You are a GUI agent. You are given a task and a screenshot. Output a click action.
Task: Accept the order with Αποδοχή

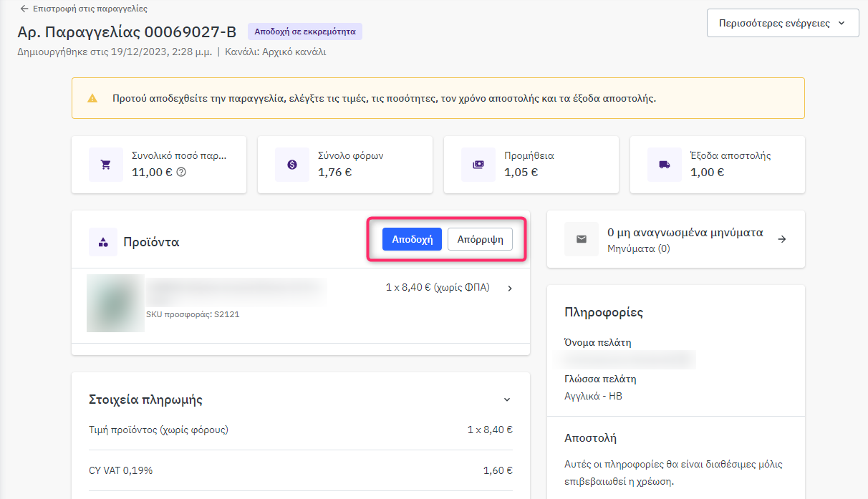point(412,239)
